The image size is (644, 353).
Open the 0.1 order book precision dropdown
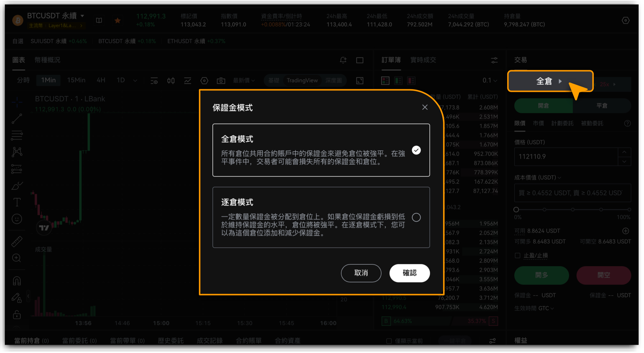(490, 80)
